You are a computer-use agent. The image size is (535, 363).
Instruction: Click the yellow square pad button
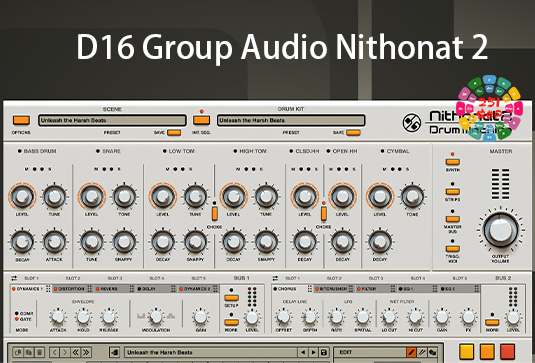coord(466,352)
